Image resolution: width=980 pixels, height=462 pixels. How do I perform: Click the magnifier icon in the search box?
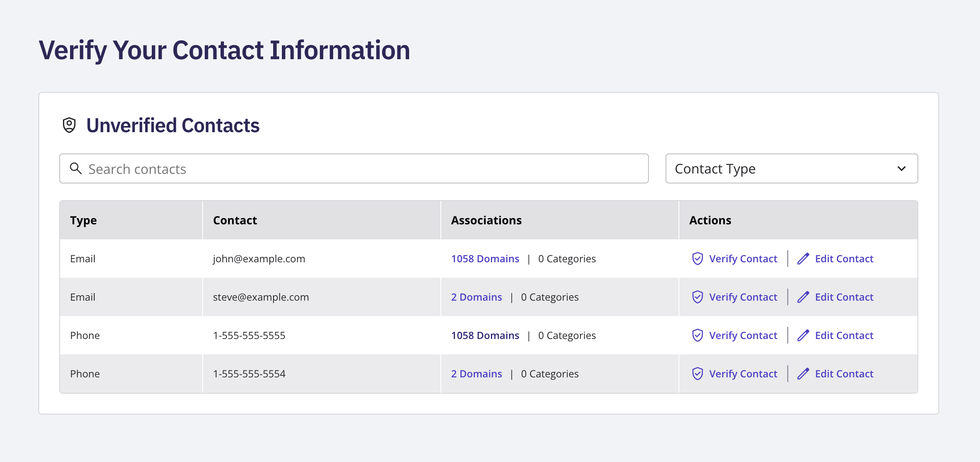click(75, 168)
